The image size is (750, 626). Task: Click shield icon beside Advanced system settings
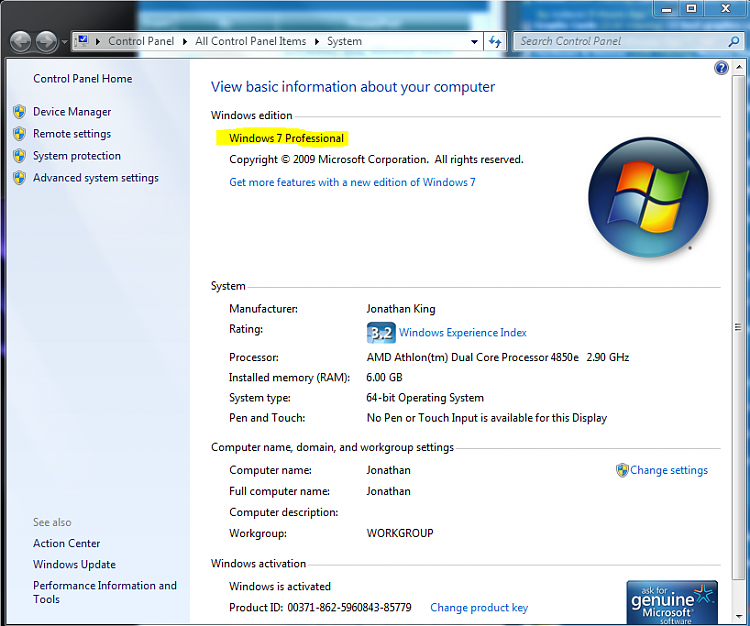[20, 178]
